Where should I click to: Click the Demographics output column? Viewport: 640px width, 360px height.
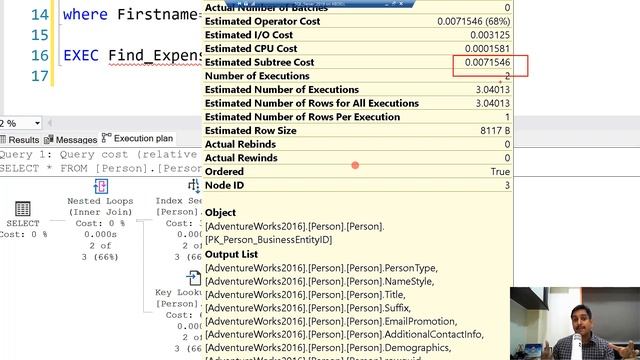pyautogui.click(x=328, y=348)
